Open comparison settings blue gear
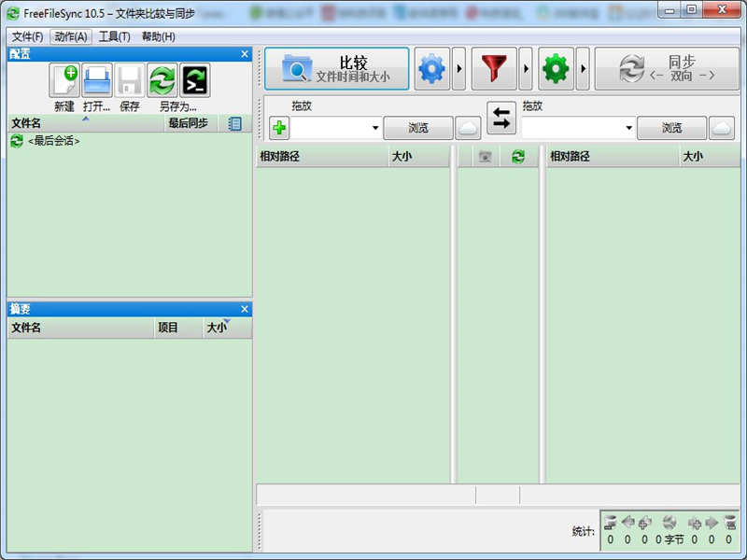 (432, 69)
